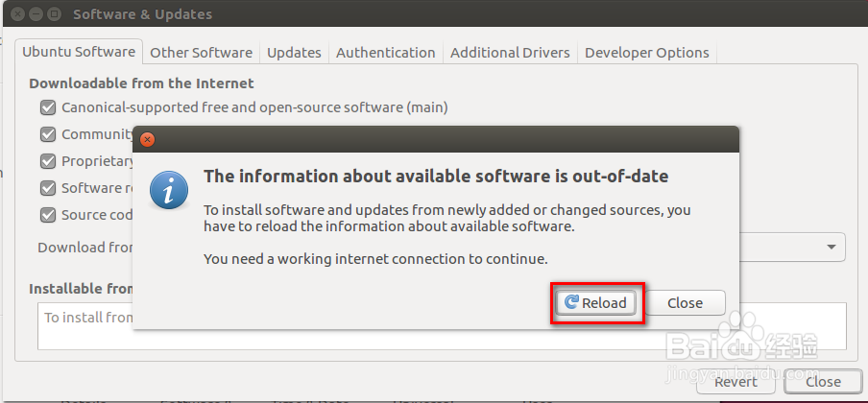The height and width of the screenshot is (403, 868).
Task: Open the Developer Options tab
Action: point(646,53)
